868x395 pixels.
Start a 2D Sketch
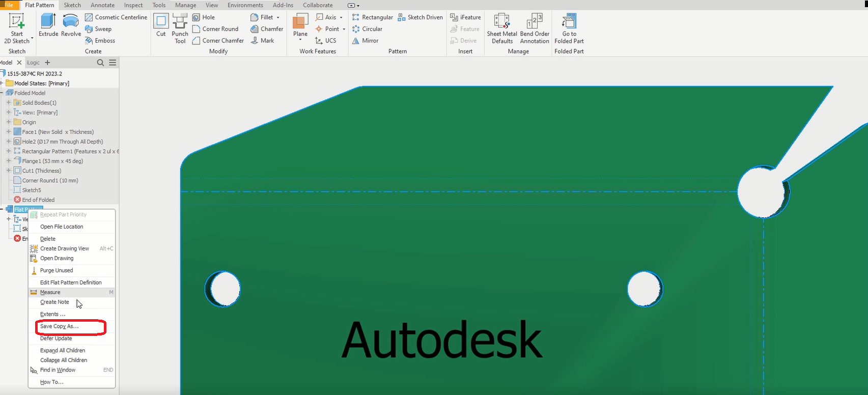17,29
